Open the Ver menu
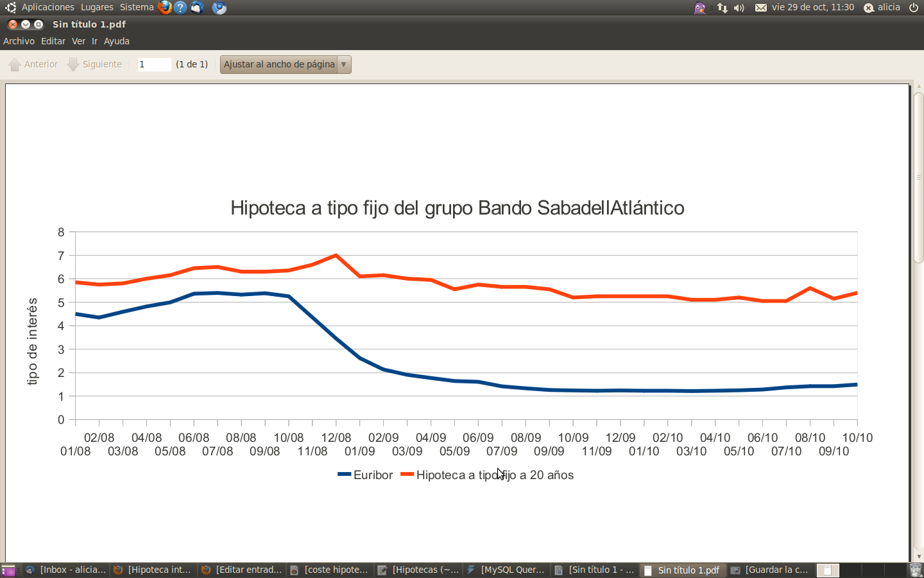This screenshot has height=578, width=924. tap(78, 41)
